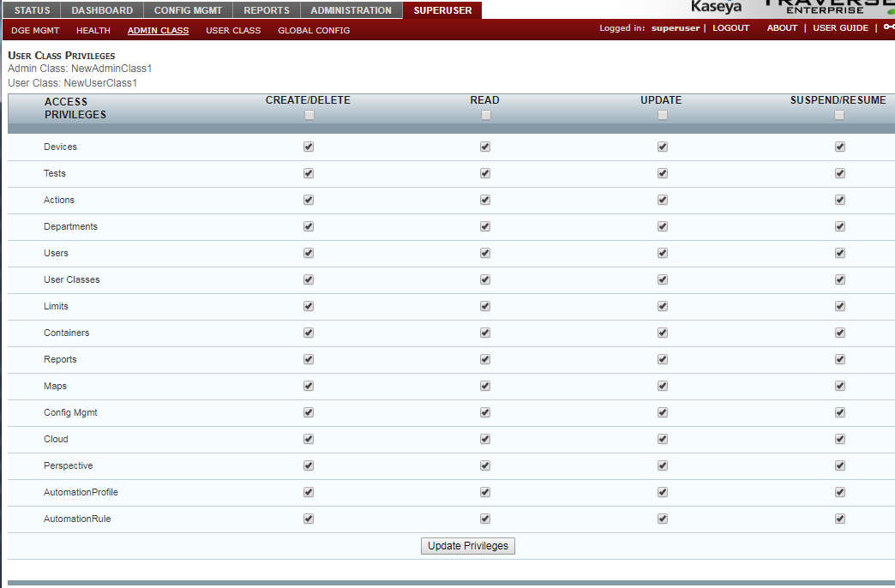Uncheck Create/Delete for AutomationProfile
This screenshot has width=895, height=588.
(309, 492)
